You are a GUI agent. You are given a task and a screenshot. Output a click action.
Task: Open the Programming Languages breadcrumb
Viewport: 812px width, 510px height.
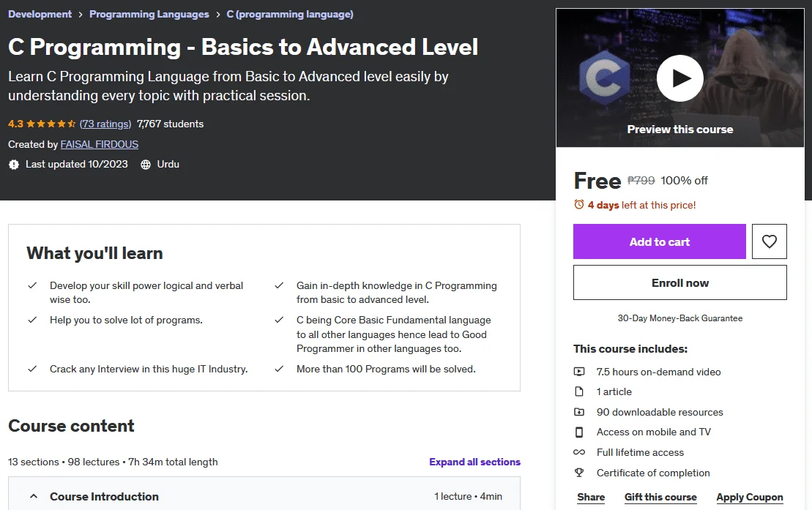[149, 15]
